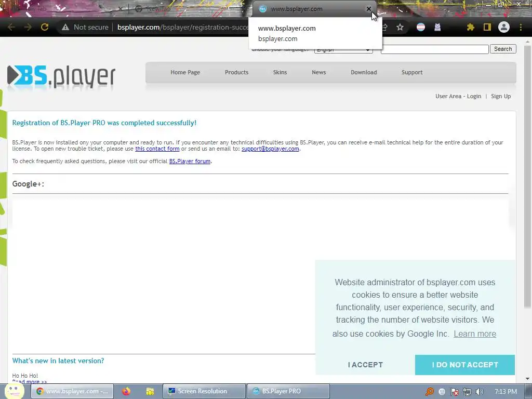Toggle the browser side panel icon
Screen dimensions: 532x399
pos(487,27)
